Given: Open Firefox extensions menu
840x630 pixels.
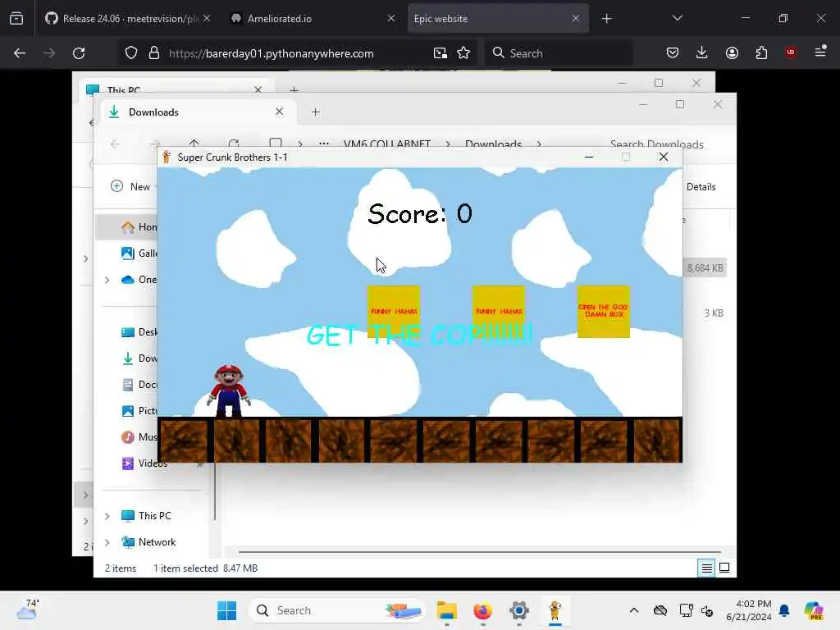Looking at the screenshot, I should [761, 52].
